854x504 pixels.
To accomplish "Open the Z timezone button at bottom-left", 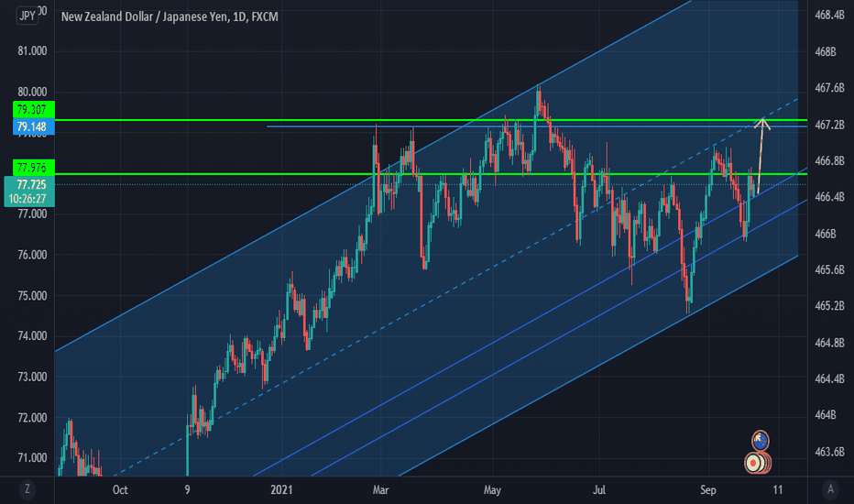I will [x=27, y=489].
